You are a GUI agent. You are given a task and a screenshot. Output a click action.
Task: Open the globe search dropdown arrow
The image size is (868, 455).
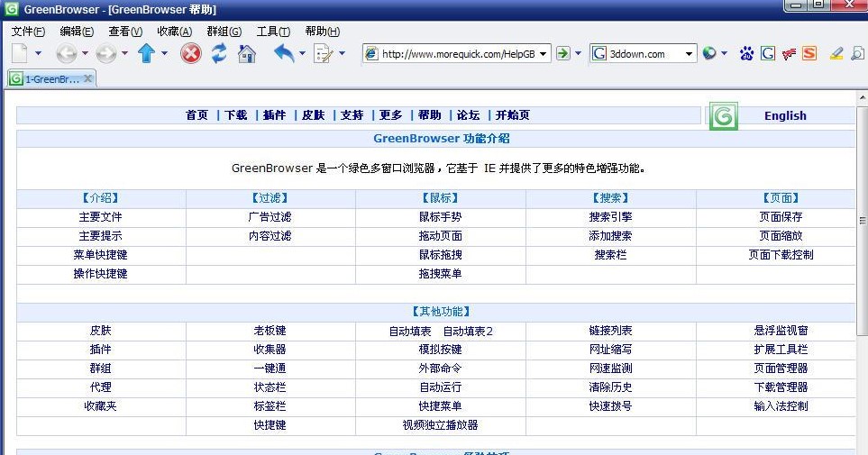[x=724, y=53]
